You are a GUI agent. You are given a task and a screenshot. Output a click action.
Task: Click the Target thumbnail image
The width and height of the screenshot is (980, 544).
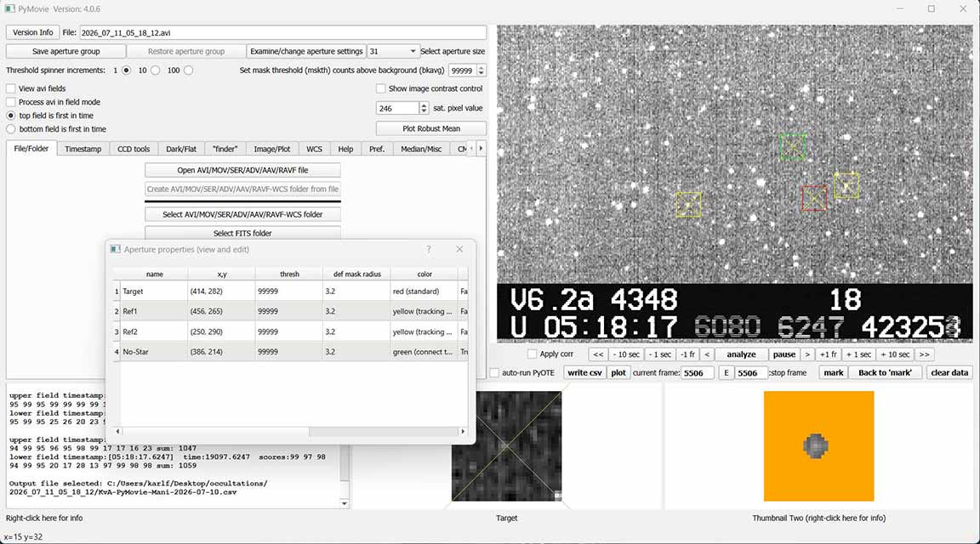[507, 446]
